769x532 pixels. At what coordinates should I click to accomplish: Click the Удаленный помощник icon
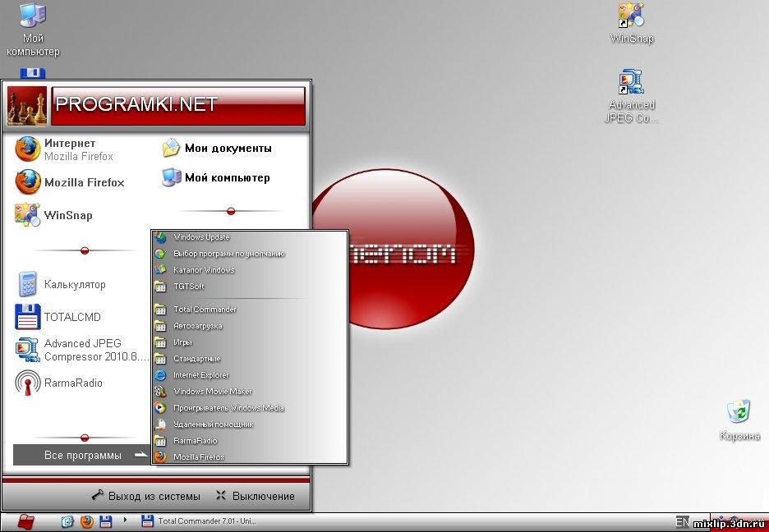(160, 424)
